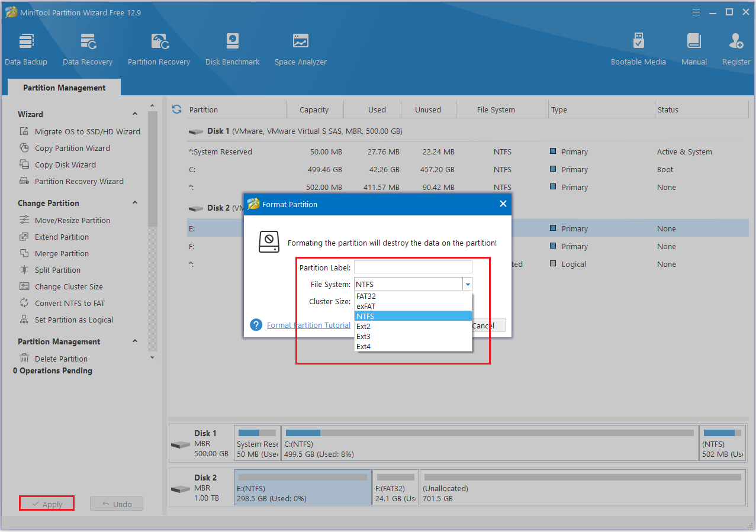Open the Format Partition Tutorial link
The height and width of the screenshot is (532, 756).
[308, 325]
